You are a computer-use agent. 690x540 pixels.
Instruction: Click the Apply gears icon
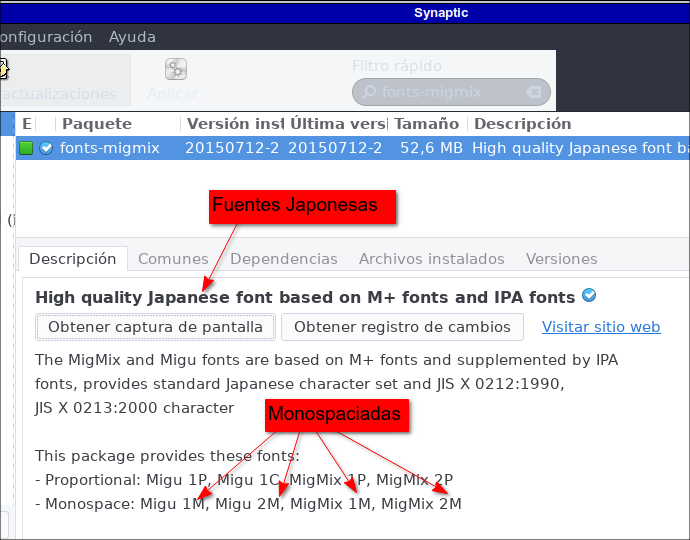176,69
